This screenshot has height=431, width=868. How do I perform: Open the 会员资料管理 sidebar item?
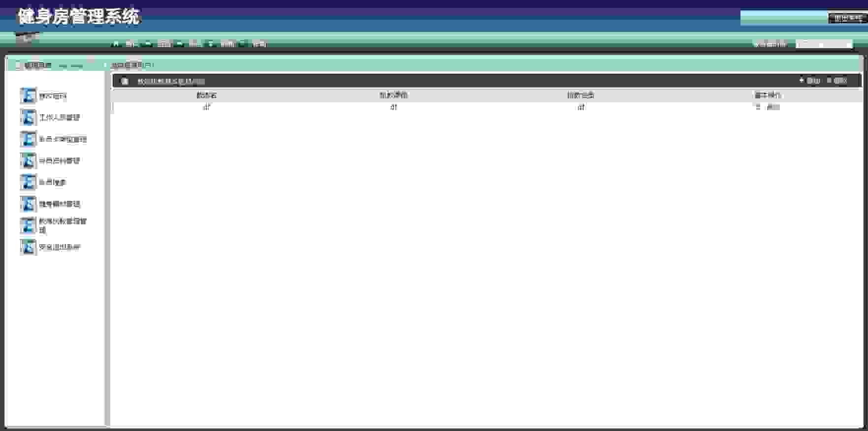point(60,161)
